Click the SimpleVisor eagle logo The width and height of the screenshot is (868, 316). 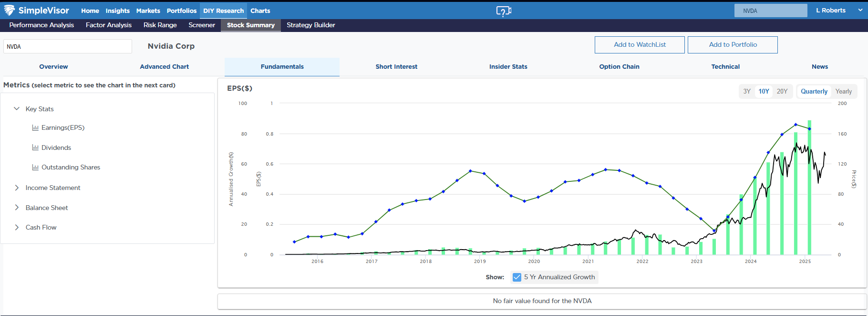click(x=9, y=10)
